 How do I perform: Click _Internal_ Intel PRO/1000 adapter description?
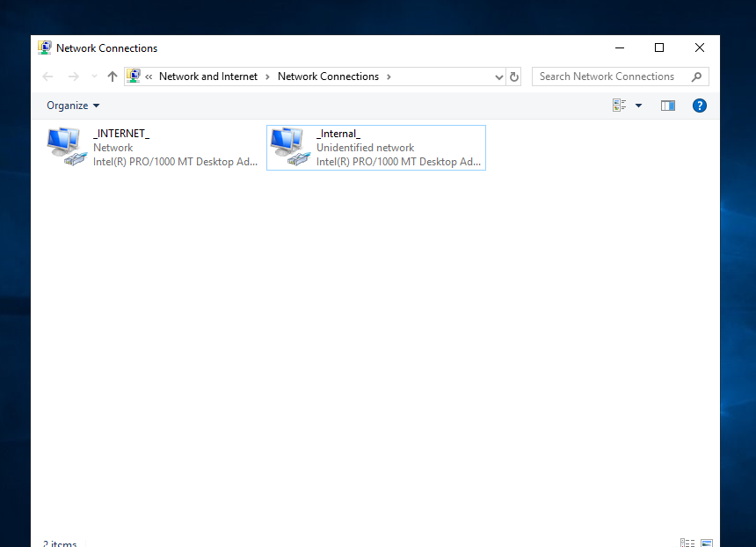pos(398,161)
